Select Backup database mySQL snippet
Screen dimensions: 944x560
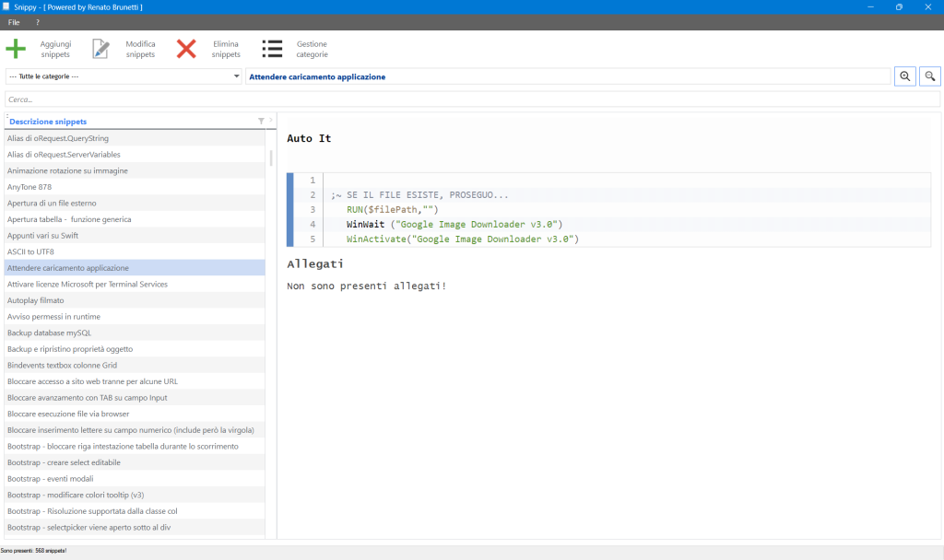[49, 332]
